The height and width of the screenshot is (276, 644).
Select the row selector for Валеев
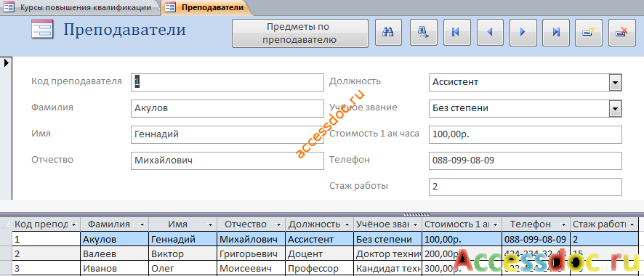coord(6,254)
